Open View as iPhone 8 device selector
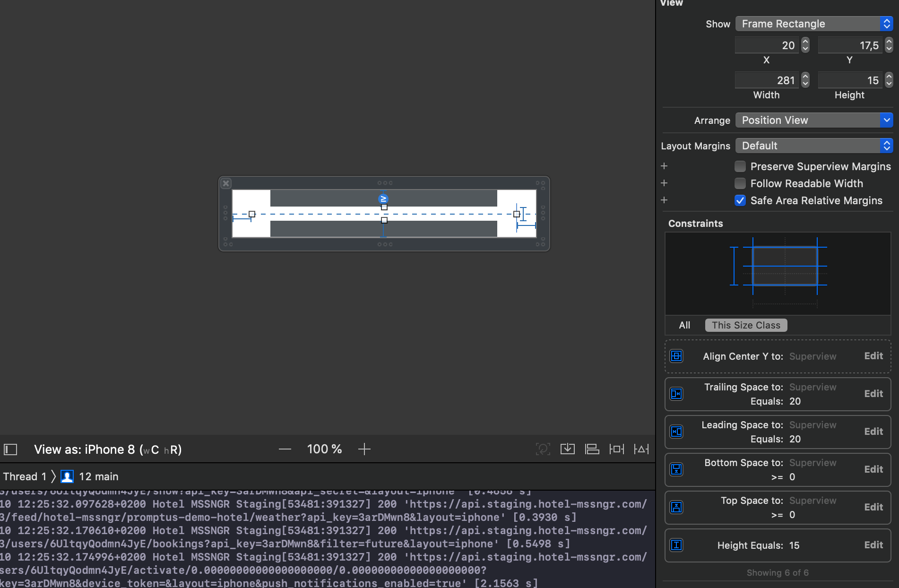 (x=108, y=450)
